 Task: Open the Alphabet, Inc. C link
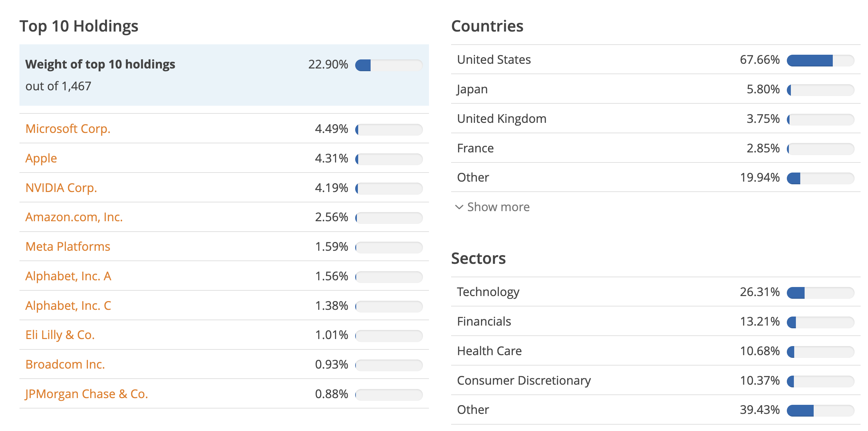68,305
